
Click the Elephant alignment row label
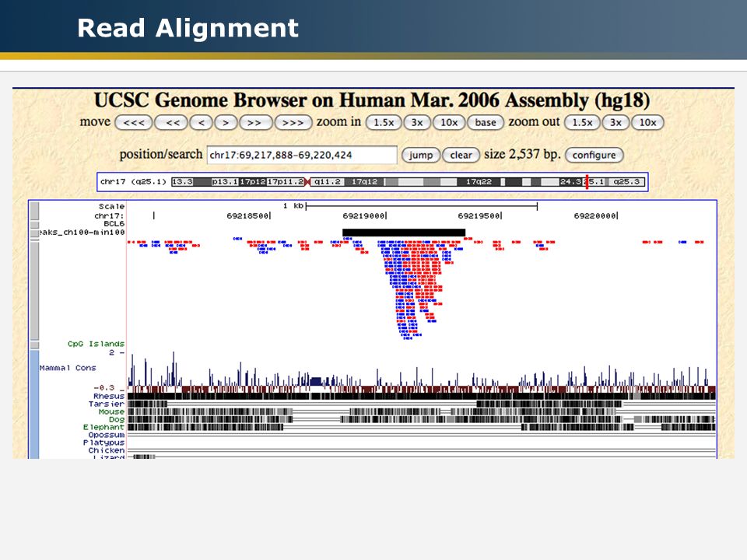point(103,427)
